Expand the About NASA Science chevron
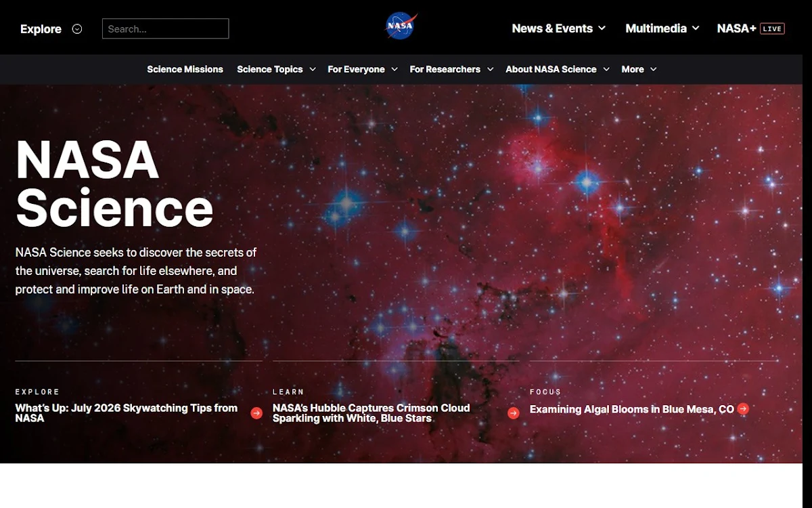The width and height of the screenshot is (812, 508). click(606, 69)
